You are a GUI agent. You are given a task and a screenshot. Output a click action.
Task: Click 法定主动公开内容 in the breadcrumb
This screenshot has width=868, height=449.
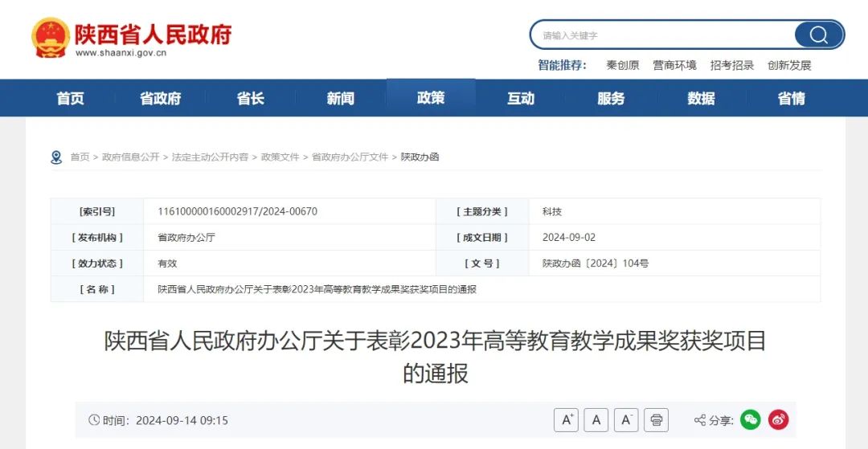[211, 157]
